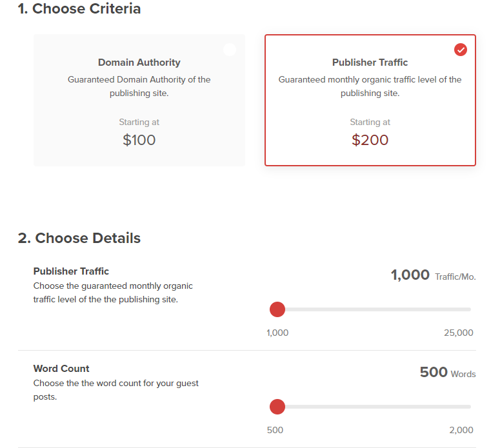Select the Domain Authority criteria card
Image resolution: width=500 pixels, height=448 pixels.
tap(139, 100)
